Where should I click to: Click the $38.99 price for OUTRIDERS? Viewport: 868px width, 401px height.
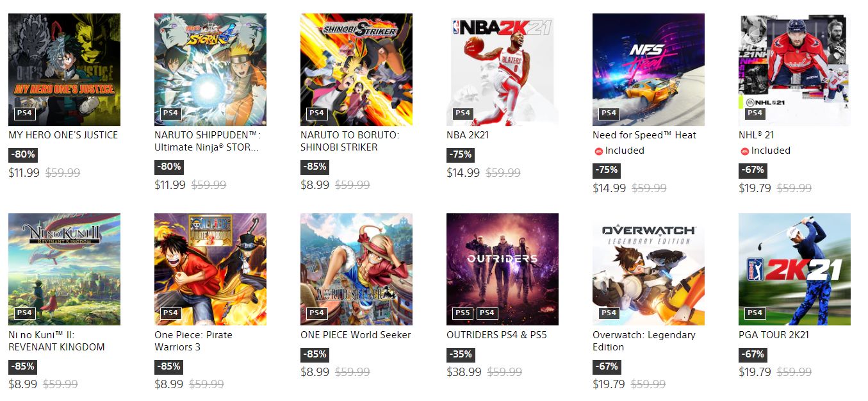[x=463, y=372]
